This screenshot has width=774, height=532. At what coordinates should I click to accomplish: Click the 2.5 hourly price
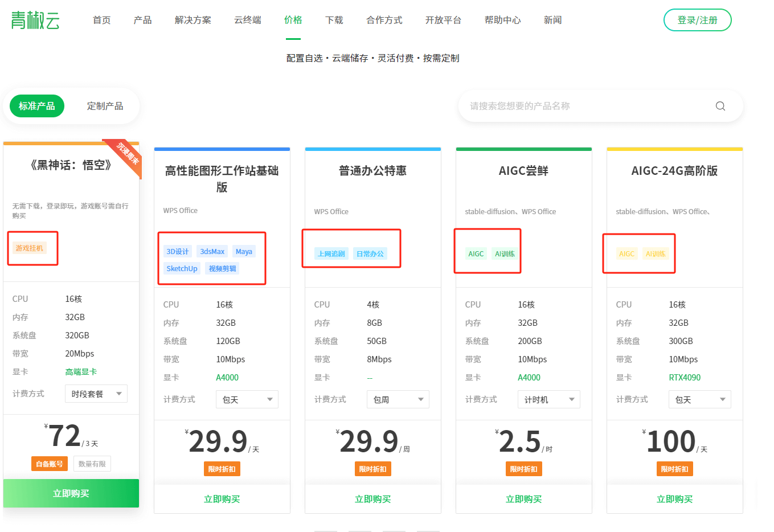point(519,442)
